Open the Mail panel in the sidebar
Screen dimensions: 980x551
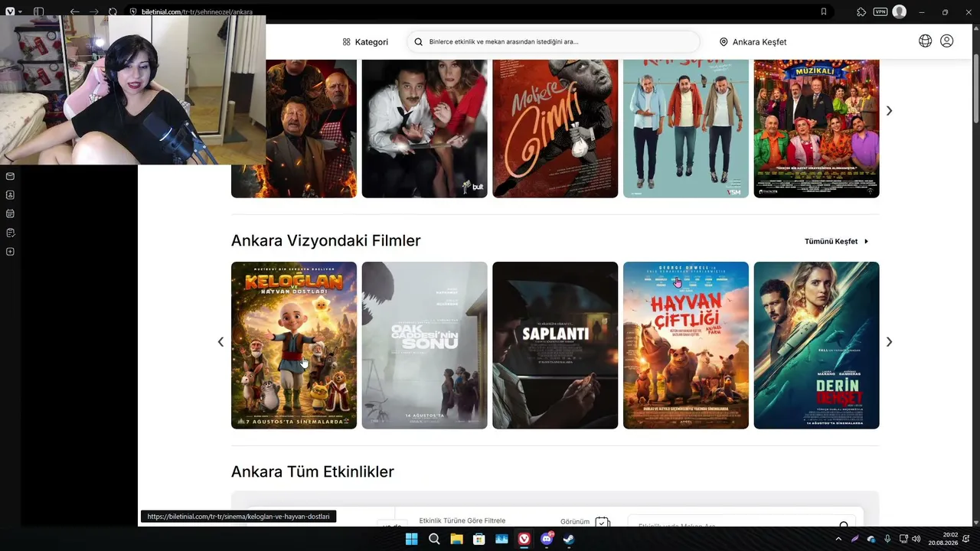coord(10,176)
